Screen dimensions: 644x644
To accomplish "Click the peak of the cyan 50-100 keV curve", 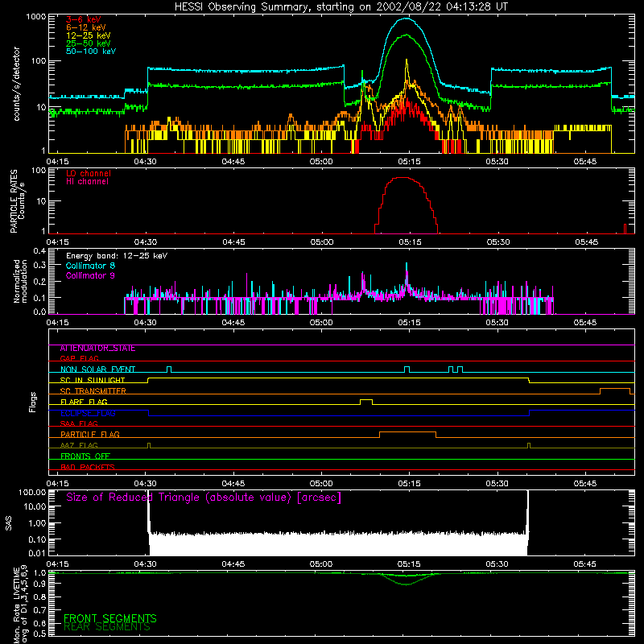I will (x=407, y=19).
